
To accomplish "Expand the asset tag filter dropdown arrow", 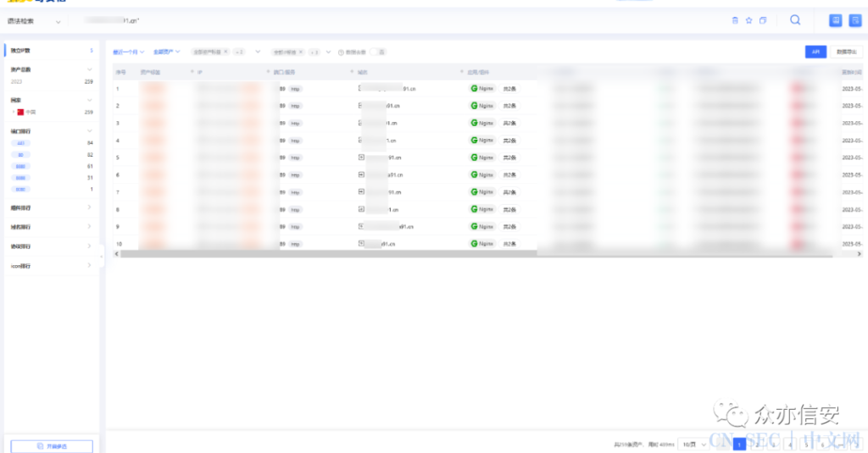I will coord(258,52).
